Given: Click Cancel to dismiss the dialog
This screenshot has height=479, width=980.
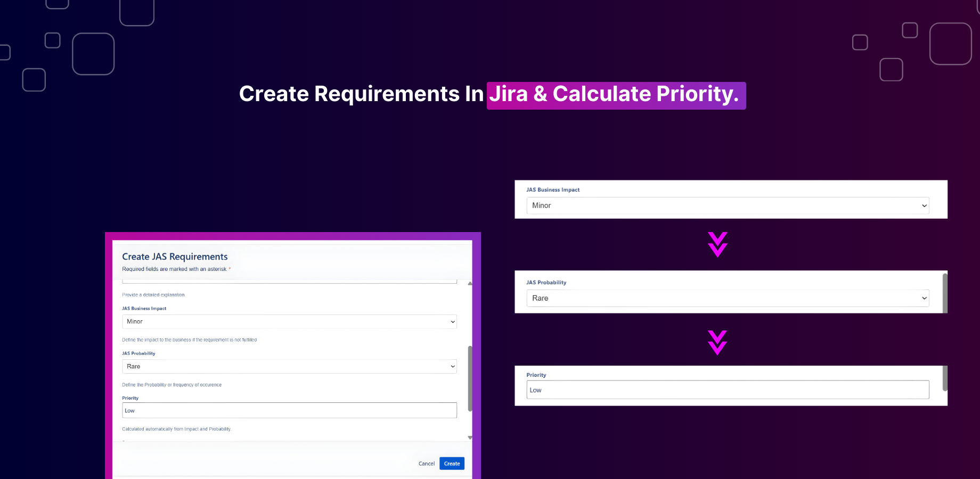Looking at the screenshot, I should 426,464.
